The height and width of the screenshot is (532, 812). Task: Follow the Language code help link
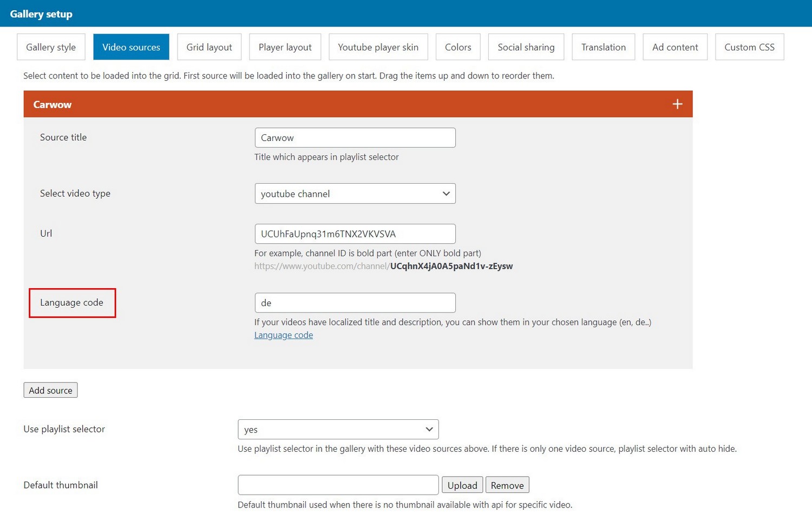tap(284, 335)
